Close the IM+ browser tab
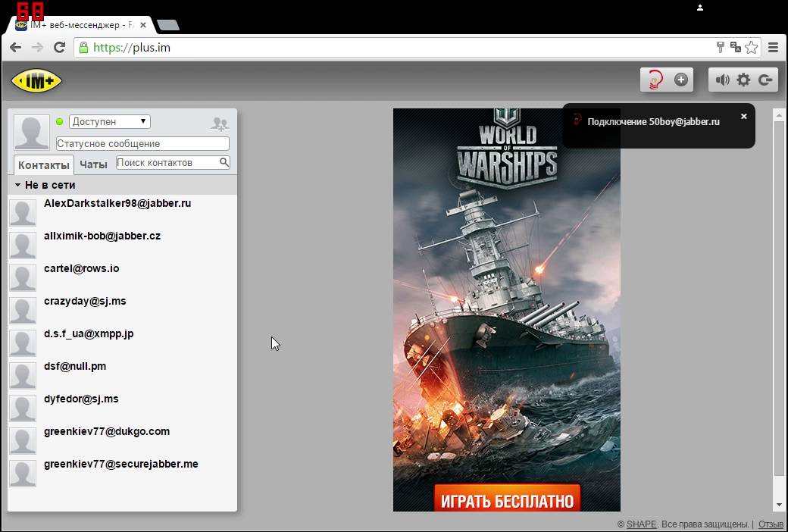Viewport: 788px width, 532px height. [x=142, y=25]
